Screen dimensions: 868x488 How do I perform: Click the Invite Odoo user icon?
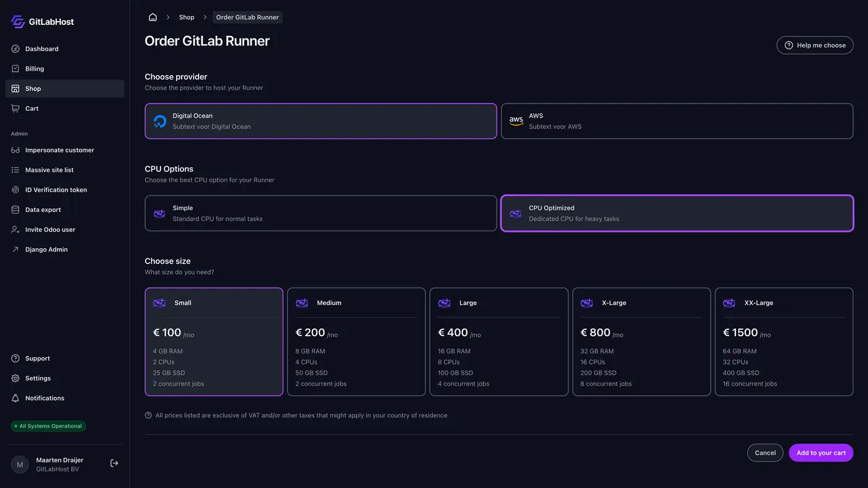click(15, 229)
